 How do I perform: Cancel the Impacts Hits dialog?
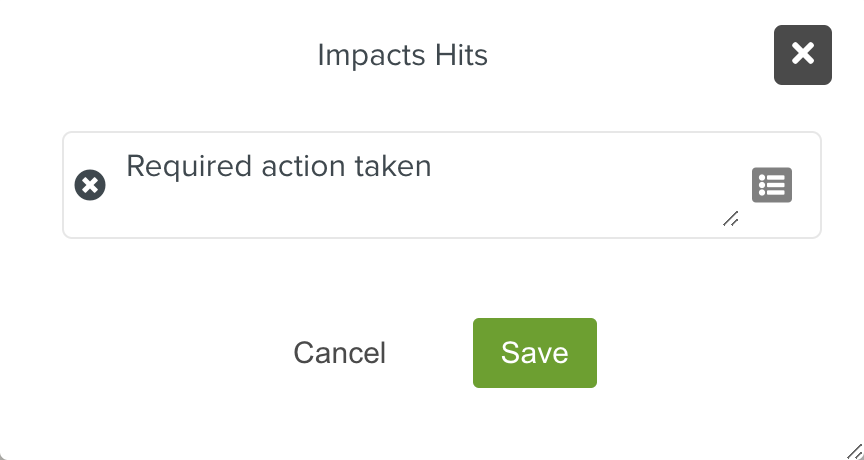point(339,353)
